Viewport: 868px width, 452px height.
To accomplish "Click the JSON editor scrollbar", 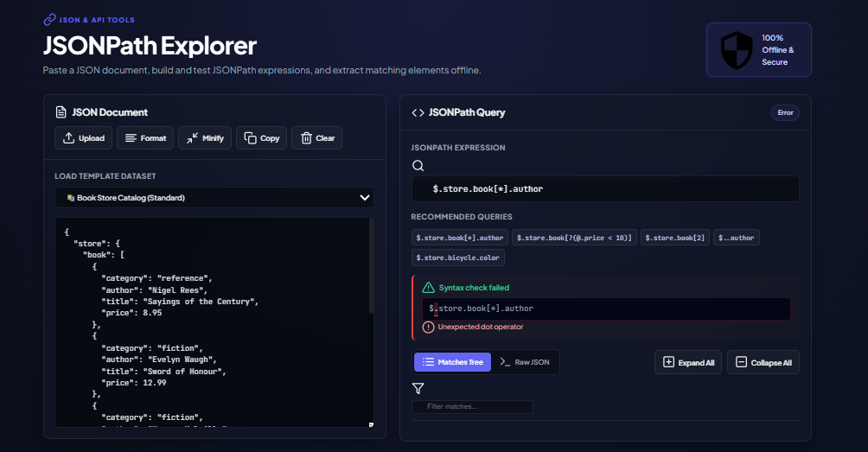I will pyautogui.click(x=372, y=267).
